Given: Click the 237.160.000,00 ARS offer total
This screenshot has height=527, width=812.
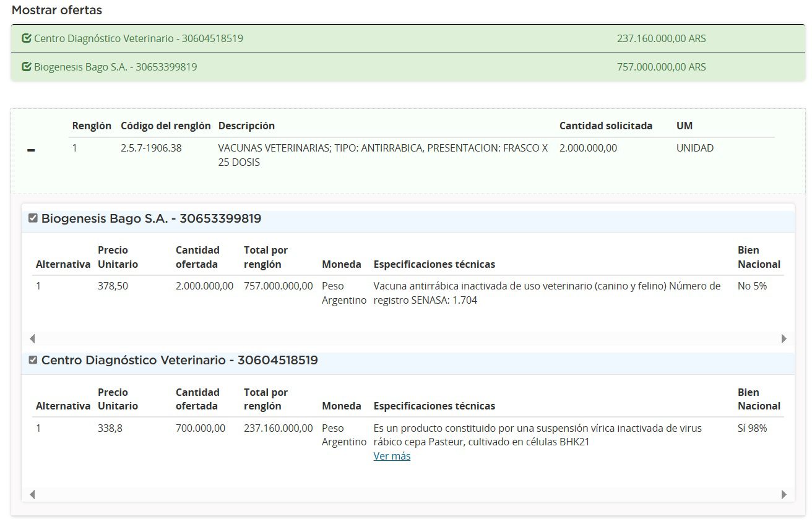Looking at the screenshot, I should (661, 38).
